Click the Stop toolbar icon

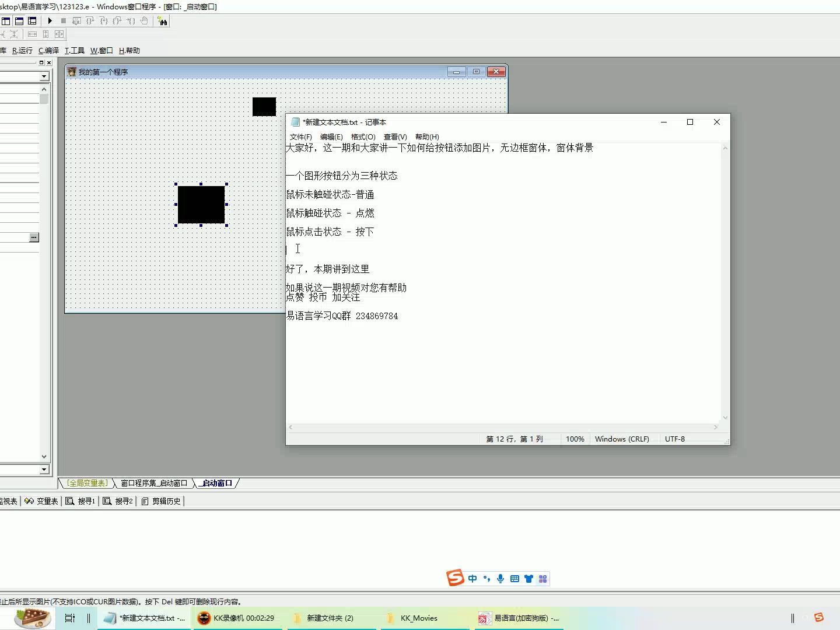[x=64, y=21]
